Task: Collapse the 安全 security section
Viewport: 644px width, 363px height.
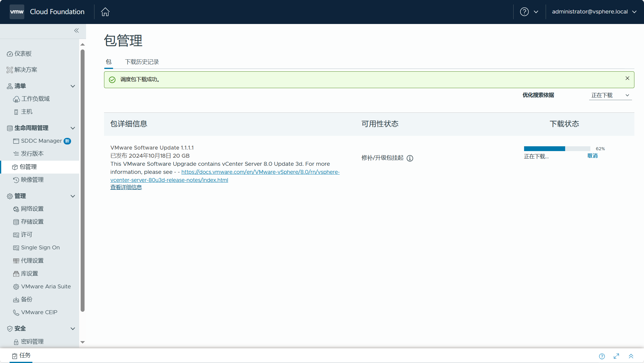Action: (x=73, y=329)
